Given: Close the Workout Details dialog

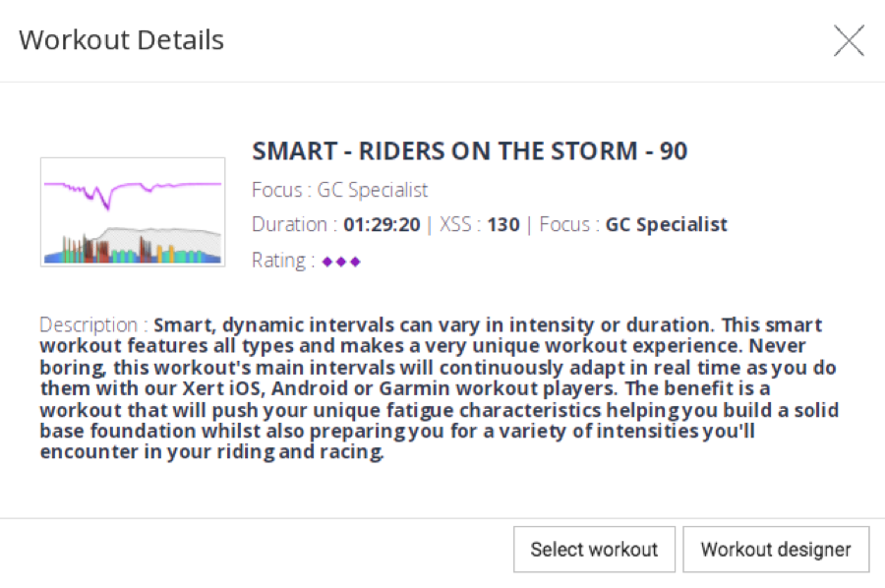Looking at the screenshot, I should pos(849,40).
